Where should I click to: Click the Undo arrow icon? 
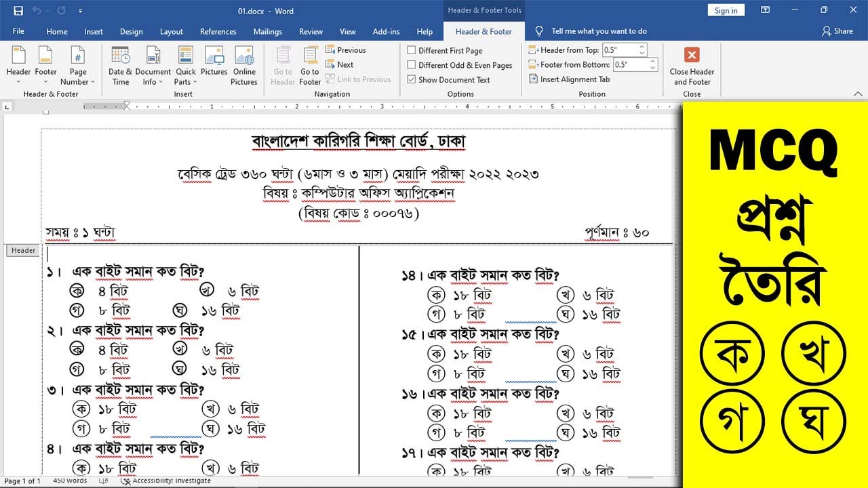coord(37,11)
